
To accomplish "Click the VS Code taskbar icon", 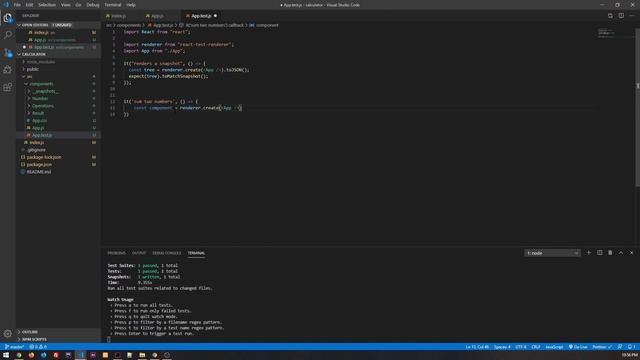I will pyautogui.click(x=81, y=355).
